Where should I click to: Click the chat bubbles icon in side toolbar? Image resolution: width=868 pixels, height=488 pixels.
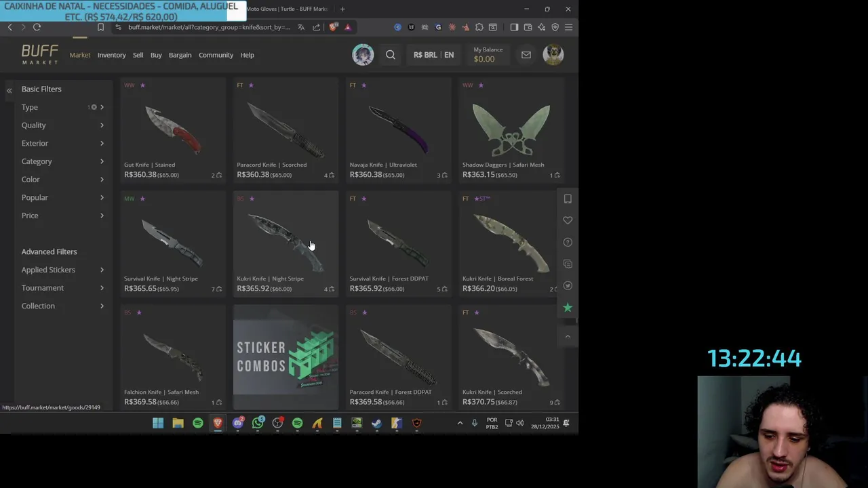coord(568,264)
